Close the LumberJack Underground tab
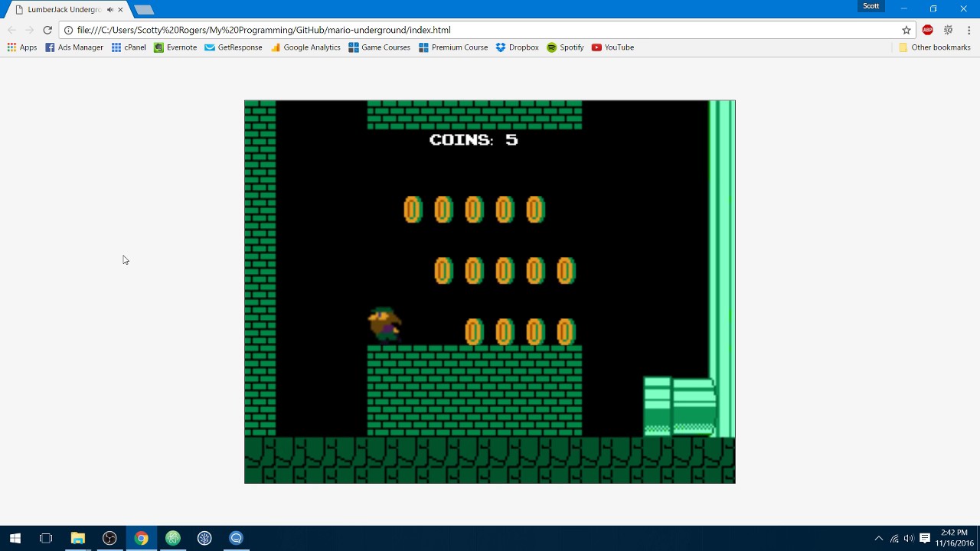Viewport: 980px width, 551px height. [x=120, y=10]
